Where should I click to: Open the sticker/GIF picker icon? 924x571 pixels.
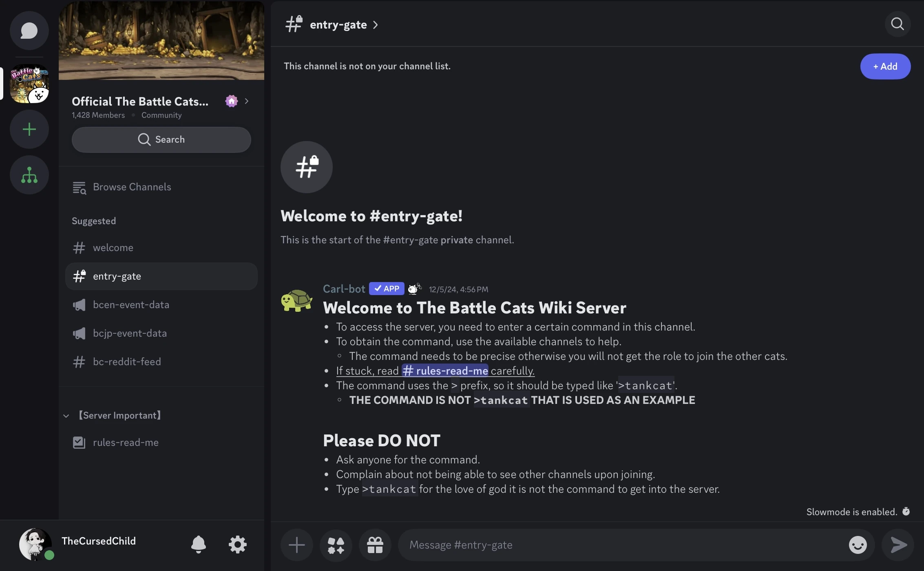pos(336,545)
